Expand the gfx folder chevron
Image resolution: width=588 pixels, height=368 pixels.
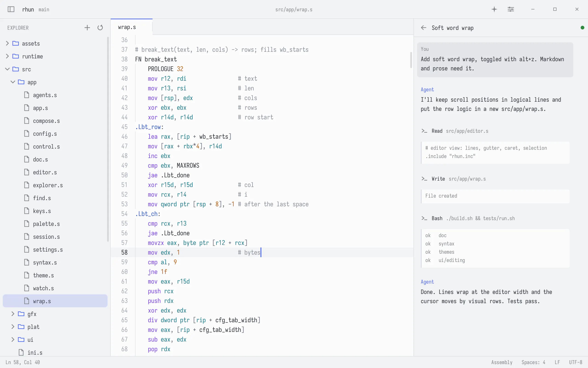coord(13,314)
